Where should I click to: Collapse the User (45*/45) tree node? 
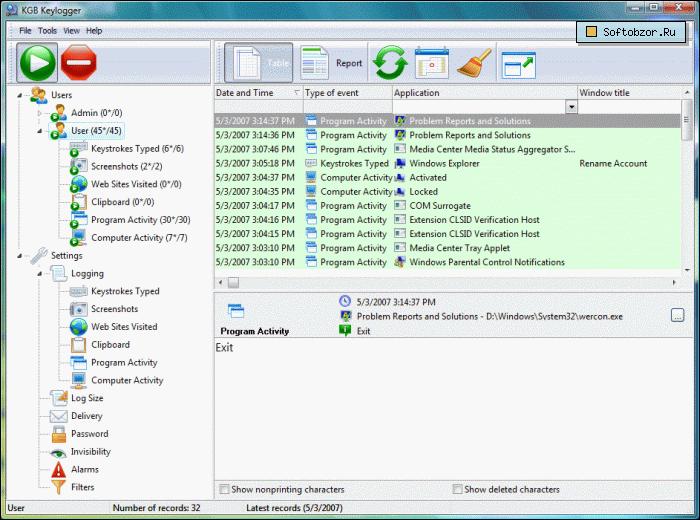[x=41, y=131]
